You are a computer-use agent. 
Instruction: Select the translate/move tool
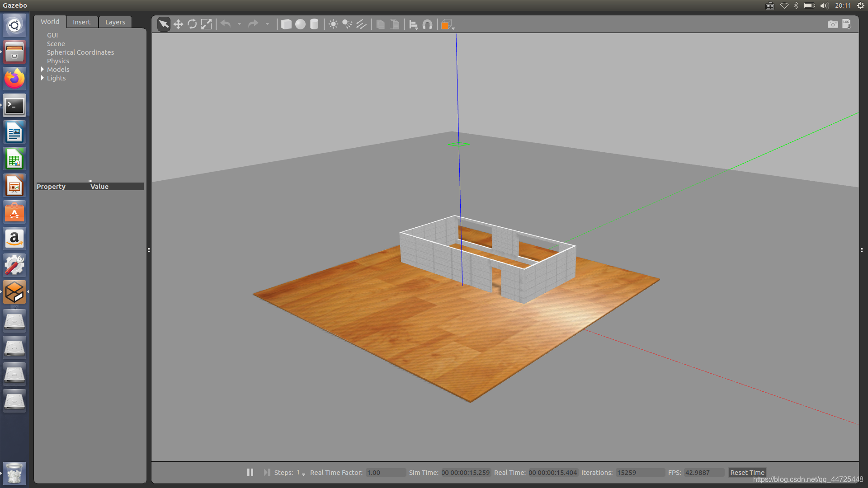[178, 24]
